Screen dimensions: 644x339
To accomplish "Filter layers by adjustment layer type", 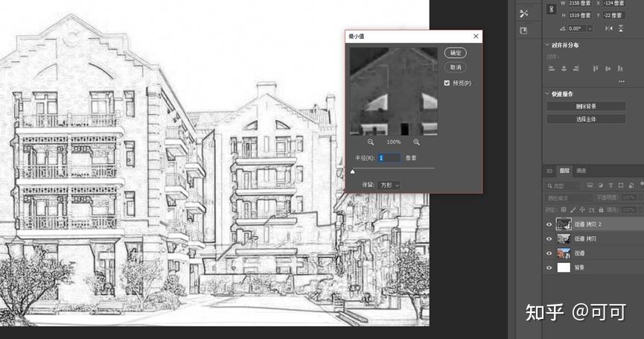I will tap(601, 186).
